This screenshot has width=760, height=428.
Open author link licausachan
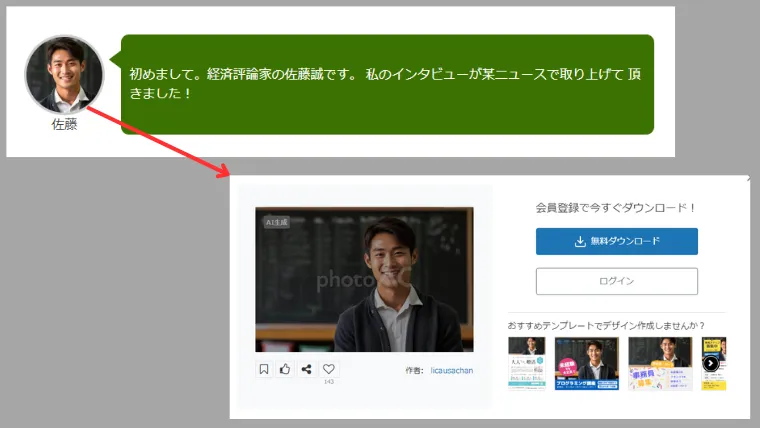(452, 370)
